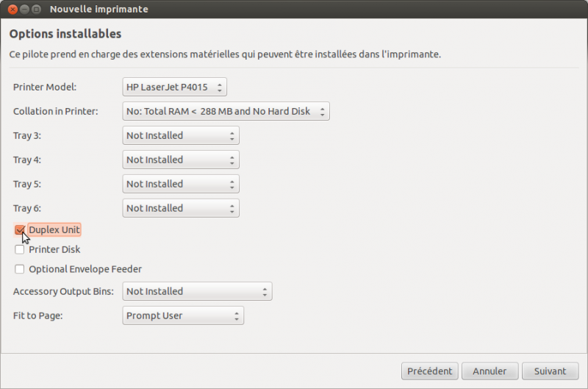Open the Tray 4 dropdown
Screen dimensions: 588x389
click(181, 160)
